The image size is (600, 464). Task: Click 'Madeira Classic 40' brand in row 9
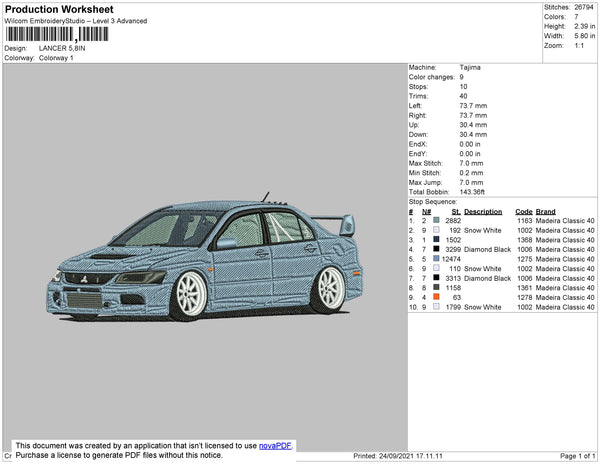point(565,297)
